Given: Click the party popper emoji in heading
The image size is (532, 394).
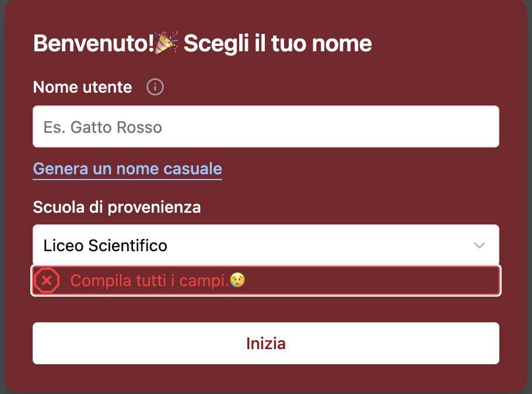Looking at the screenshot, I should pyautogui.click(x=167, y=43).
